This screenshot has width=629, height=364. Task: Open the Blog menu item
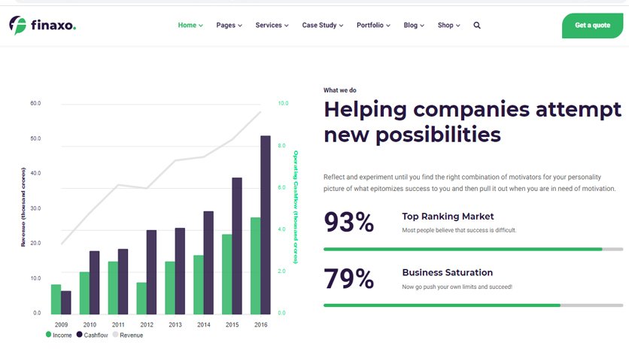[x=414, y=26]
